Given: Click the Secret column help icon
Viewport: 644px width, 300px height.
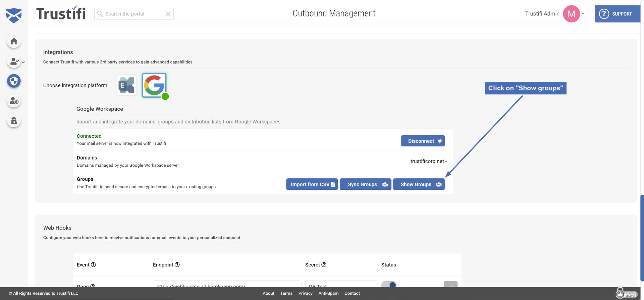Looking at the screenshot, I should [324, 265].
